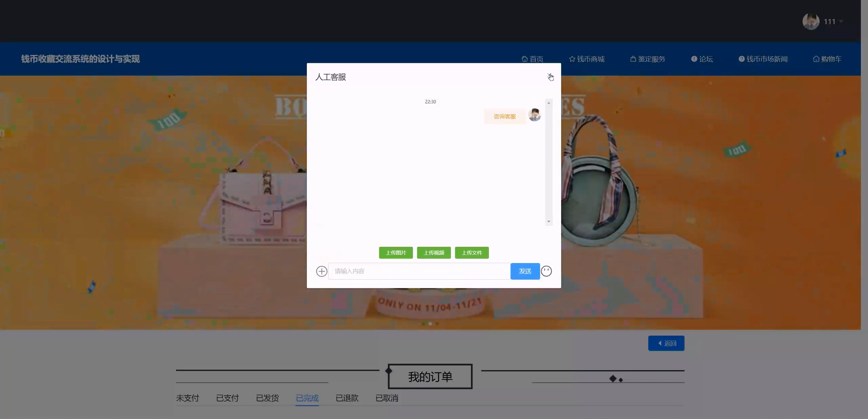868x419 pixels.
Task: Click the blue 发送 send button
Action: click(525, 271)
